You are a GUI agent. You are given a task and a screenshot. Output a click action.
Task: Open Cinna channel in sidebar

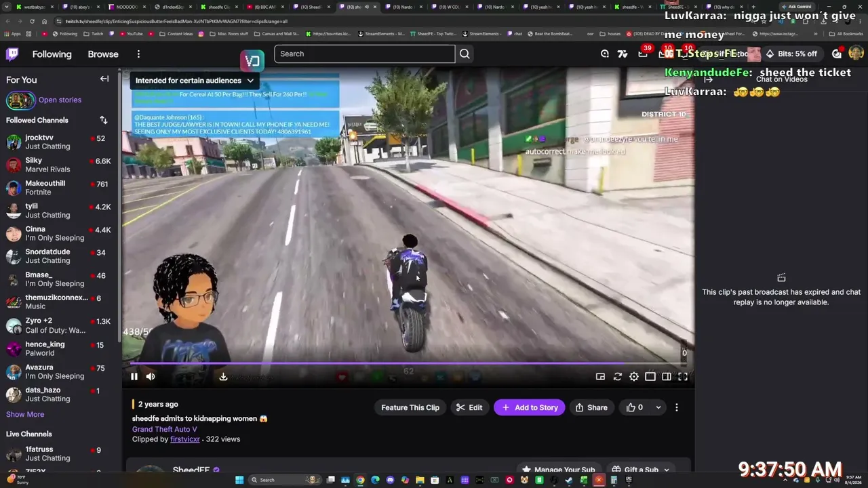coord(60,234)
